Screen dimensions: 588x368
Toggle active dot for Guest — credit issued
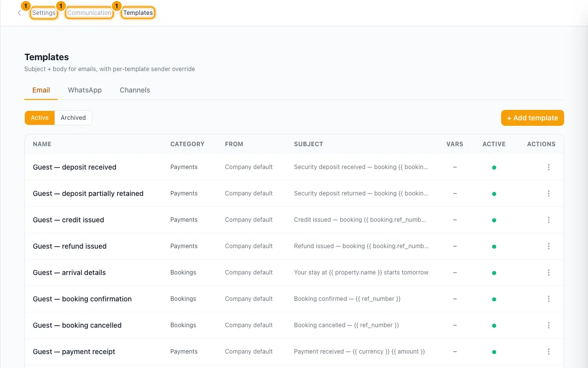[x=494, y=220]
